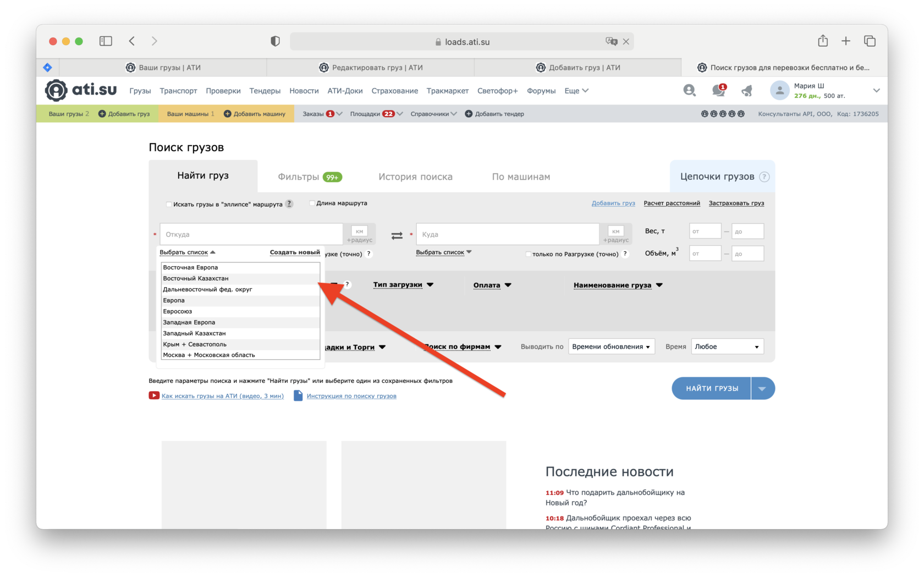The width and height of the screenshot is (924, 577).
Task: Click the plus icon Добавить груз
Action: [x=102, y=114]
